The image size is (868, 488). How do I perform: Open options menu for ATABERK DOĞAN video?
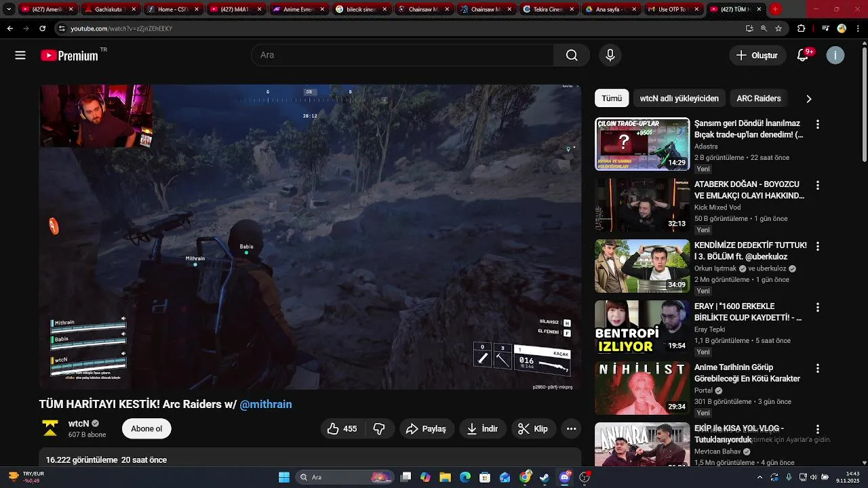point(818,186)
